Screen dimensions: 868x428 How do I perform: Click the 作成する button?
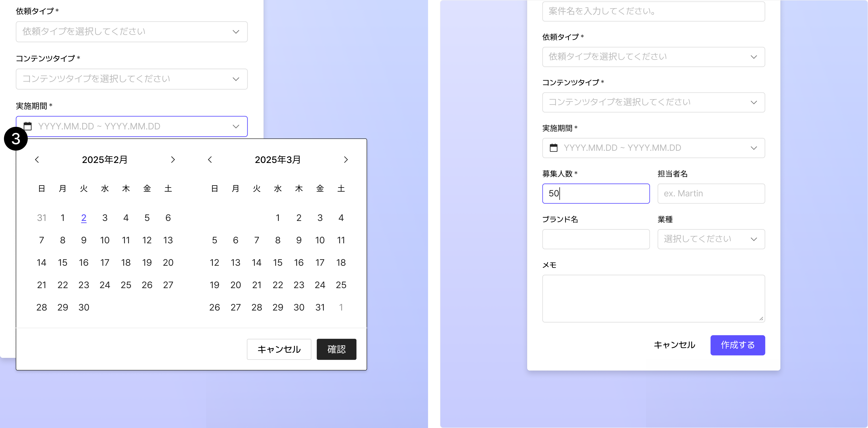[x=738, y=345]
